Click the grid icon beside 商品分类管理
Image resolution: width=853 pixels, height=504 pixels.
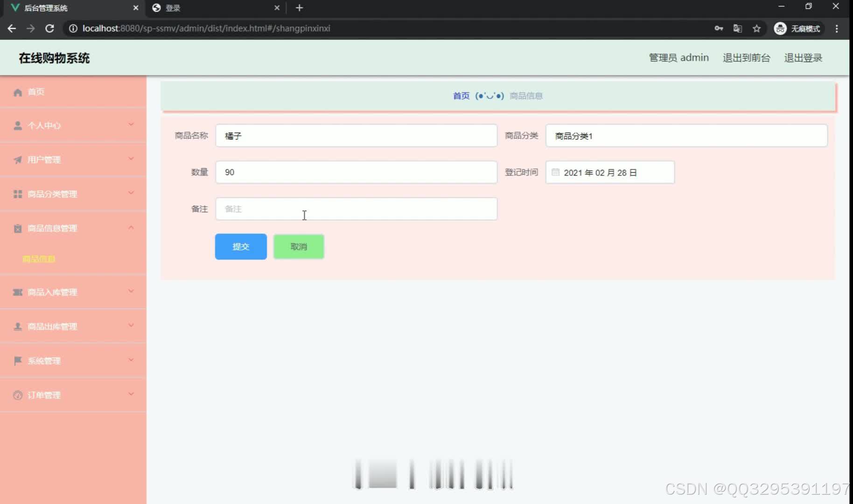[18, 194]
